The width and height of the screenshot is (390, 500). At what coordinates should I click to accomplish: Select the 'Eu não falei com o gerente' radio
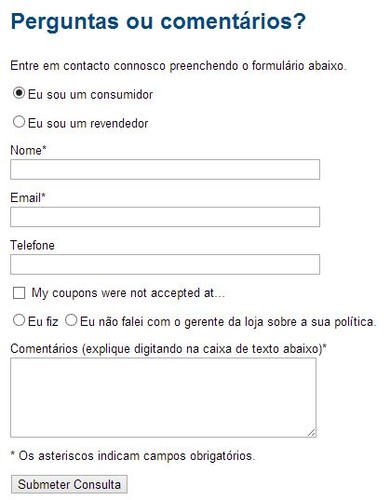tap(71, 320)
